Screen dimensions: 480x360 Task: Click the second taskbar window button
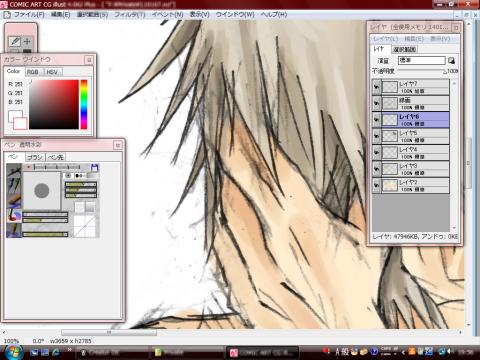point(187,352)
